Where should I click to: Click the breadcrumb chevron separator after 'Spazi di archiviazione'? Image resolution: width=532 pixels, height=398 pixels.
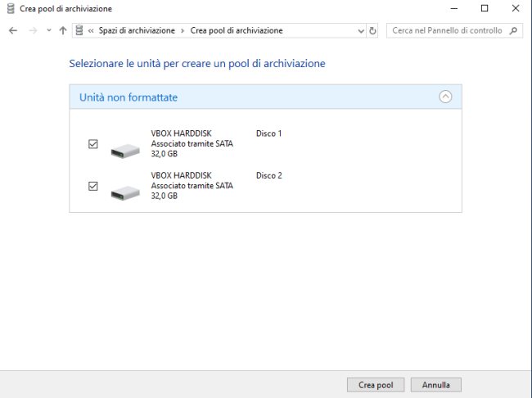[x=183, y=31]
